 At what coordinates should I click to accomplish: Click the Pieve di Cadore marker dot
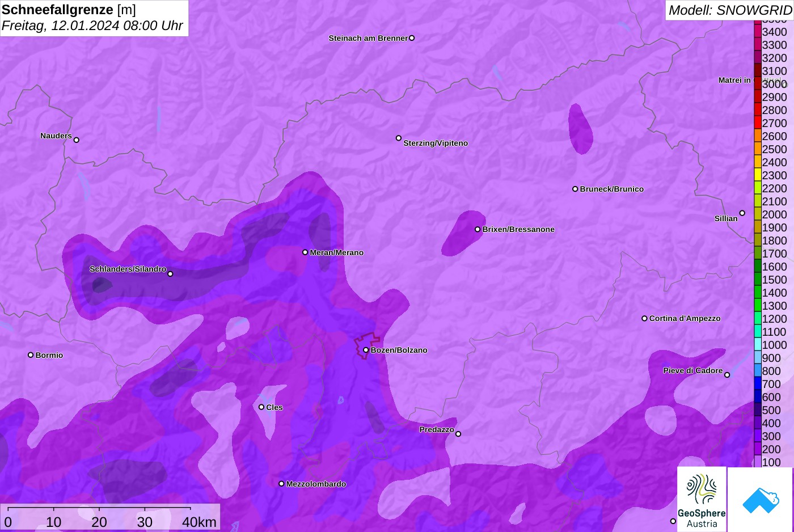pos(727,375)
